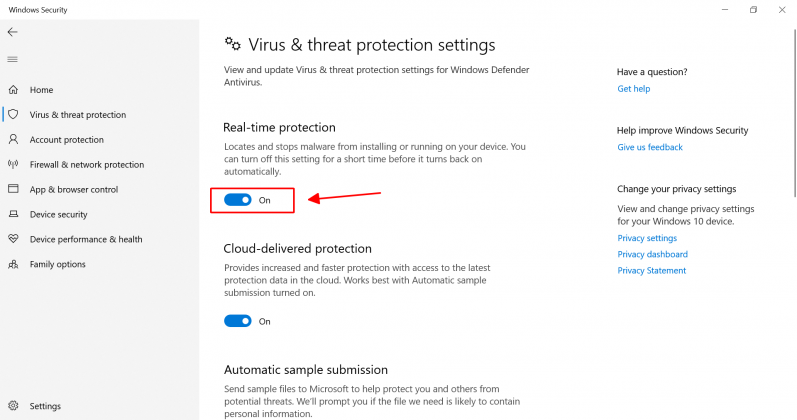Click the Device performance & health heart icon
Image resolution: width=797 pixels, height=420 pixels.
[x=13, y=239]
